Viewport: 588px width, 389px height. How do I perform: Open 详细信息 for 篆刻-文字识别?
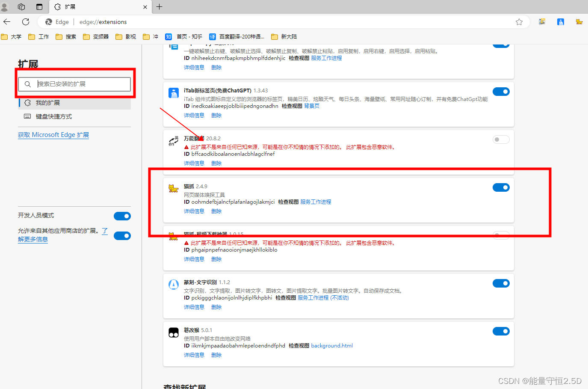194,307
